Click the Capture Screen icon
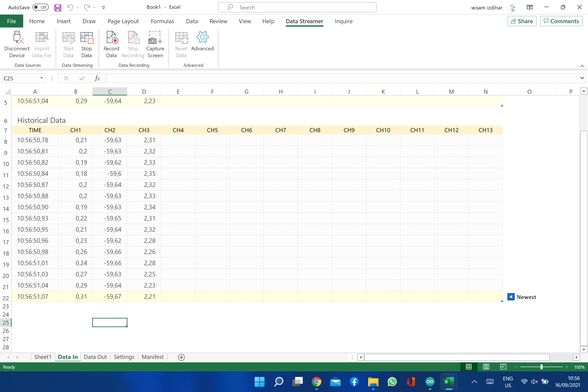This screenshot has width=588, height=392. click(x=155, y=37)
